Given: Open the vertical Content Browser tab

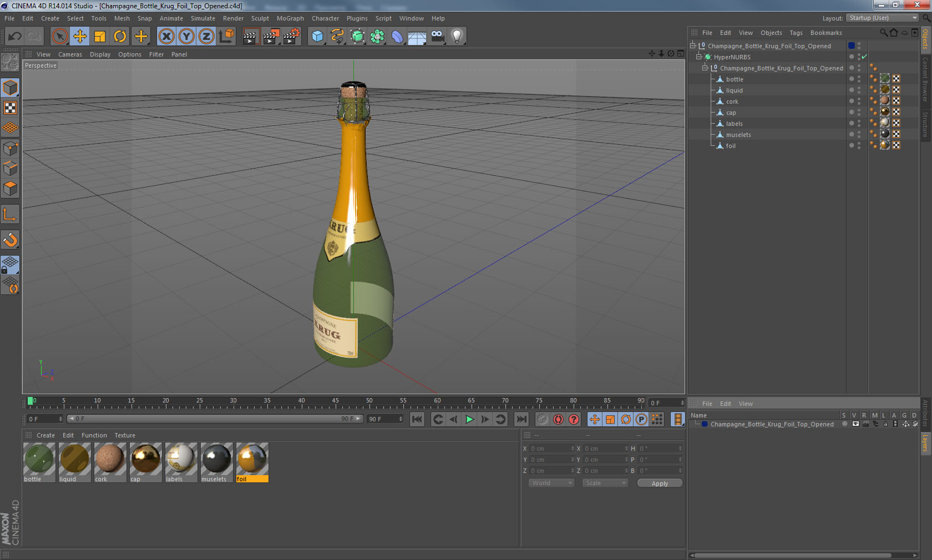Looking at the screenshot, I should [925, 79].
